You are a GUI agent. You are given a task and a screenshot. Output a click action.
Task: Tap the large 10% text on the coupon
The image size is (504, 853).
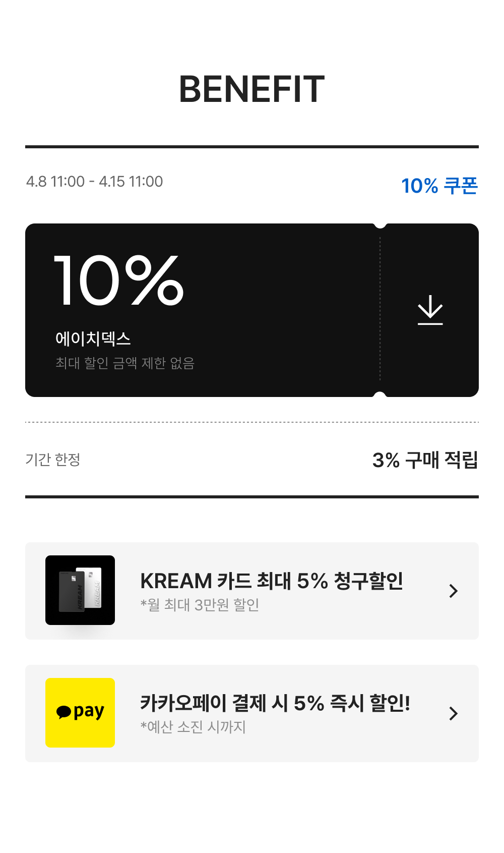click(118, 280)
